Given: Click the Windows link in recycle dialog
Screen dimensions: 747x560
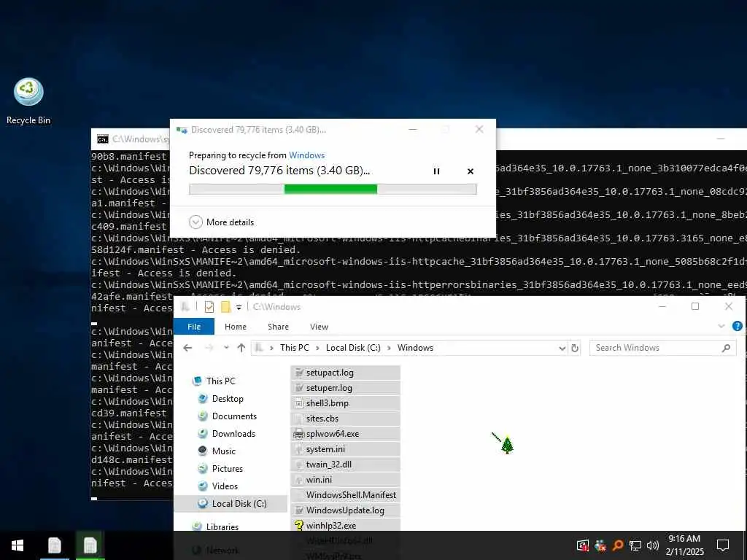Looking at the screenshot, I should (307, 155).
